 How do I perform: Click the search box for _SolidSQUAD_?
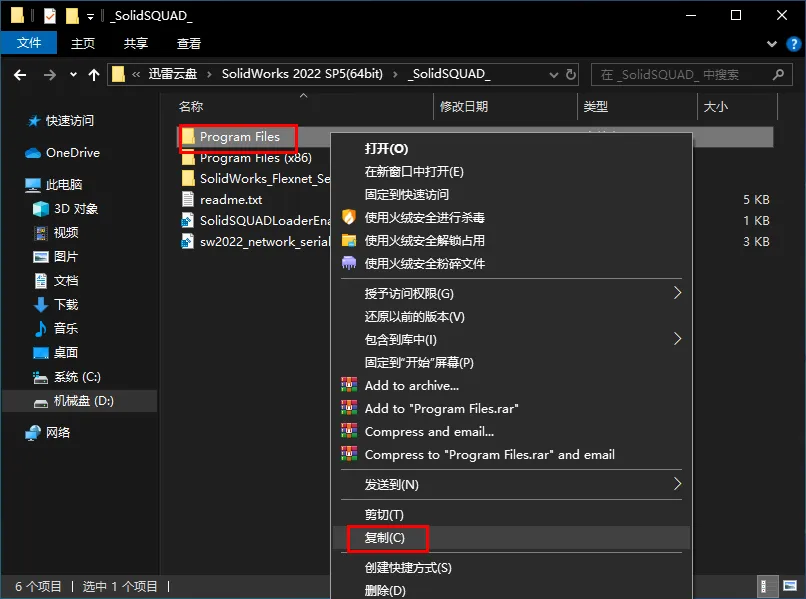coord(692,75)
